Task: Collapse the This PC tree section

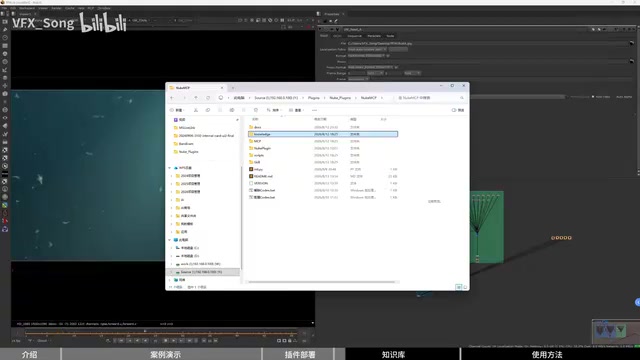Action: coord(170,240)
